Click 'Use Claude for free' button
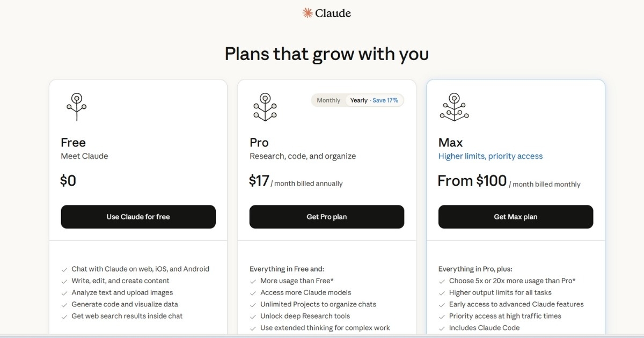Viewport: 644px width, 338px height. tap(138, 217)
